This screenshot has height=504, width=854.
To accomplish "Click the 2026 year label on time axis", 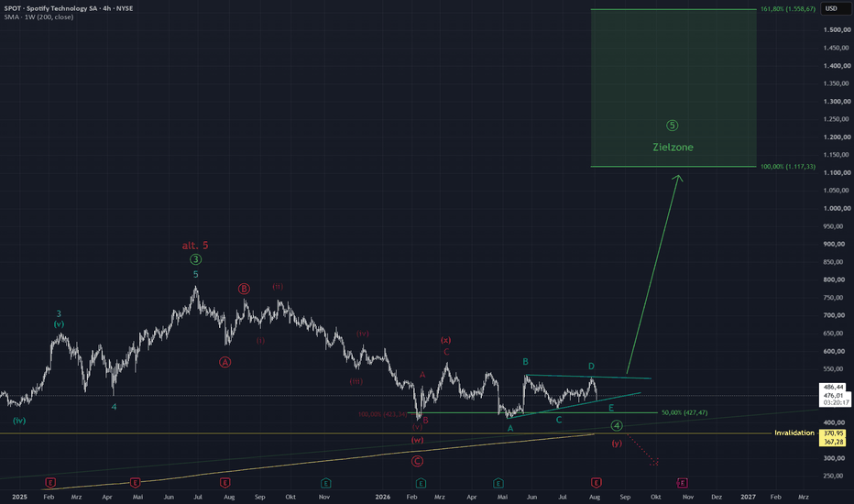I will coord(383,497).
